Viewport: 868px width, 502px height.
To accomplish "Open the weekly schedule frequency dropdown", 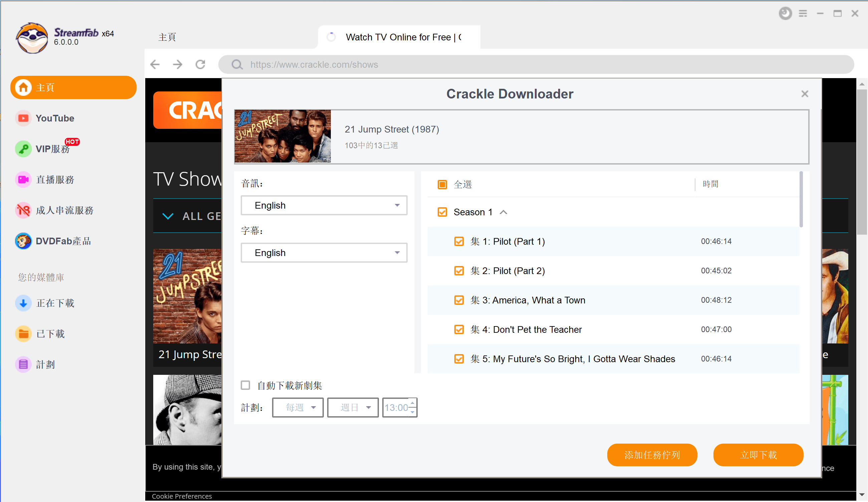I will pyautogui.click(x=297, y=408).
